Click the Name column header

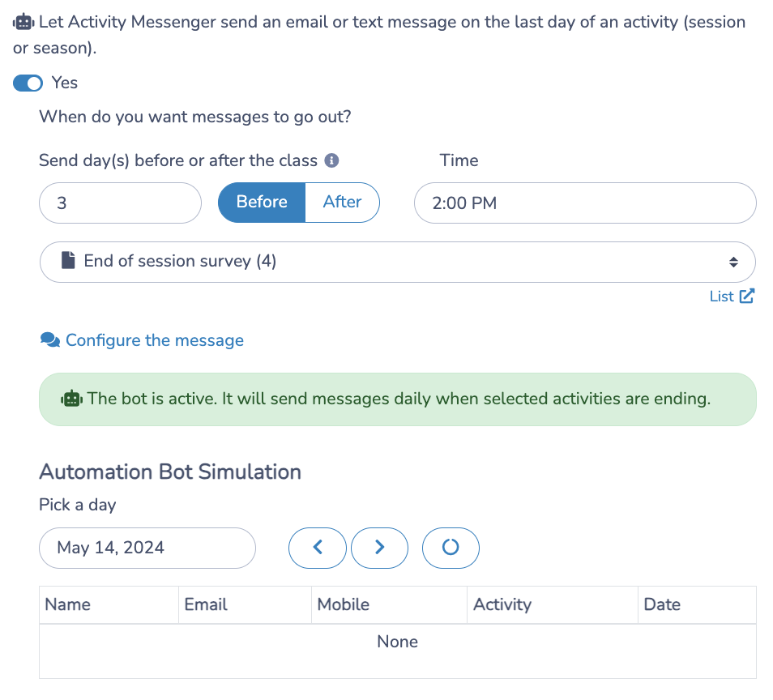tap(109, 605)
